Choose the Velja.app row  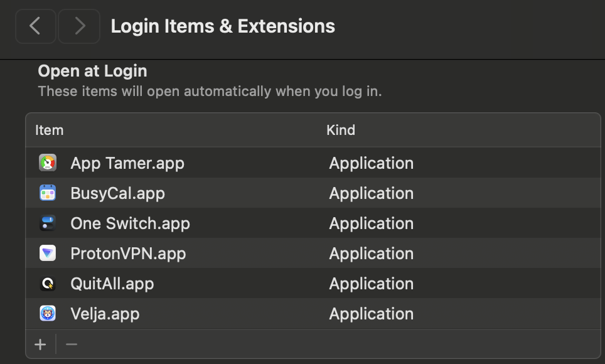tap(105, 314)
